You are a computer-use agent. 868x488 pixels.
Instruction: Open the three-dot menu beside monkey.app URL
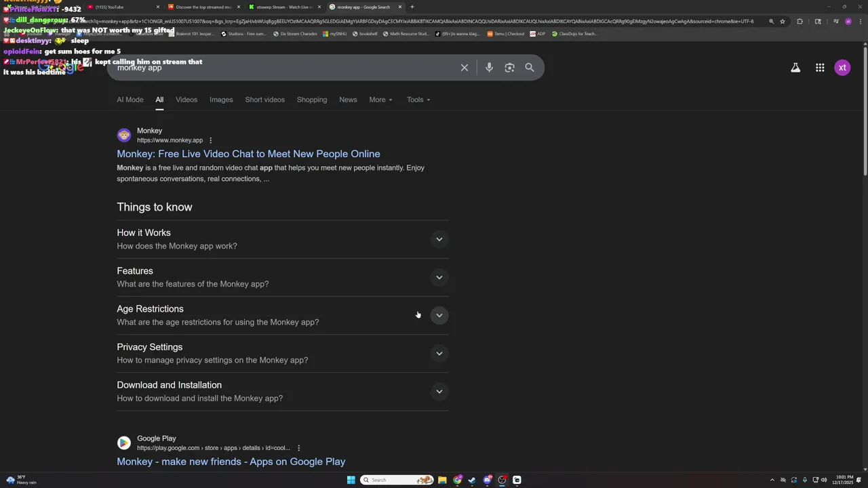click(x=210, y=140)
